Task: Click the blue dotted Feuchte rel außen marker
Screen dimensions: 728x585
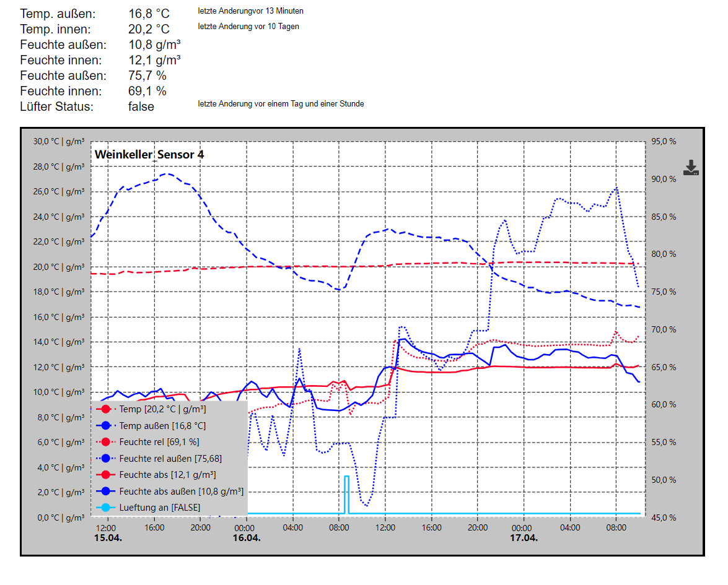Action: [x=105, y=459]
